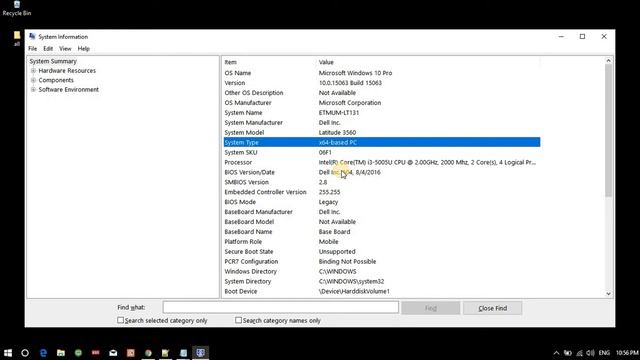
Task: Click the scrollbar down arrow
Action: (608, 293)
